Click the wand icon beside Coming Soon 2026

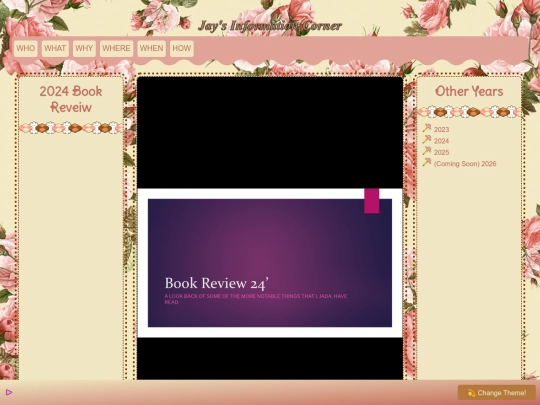427,162
